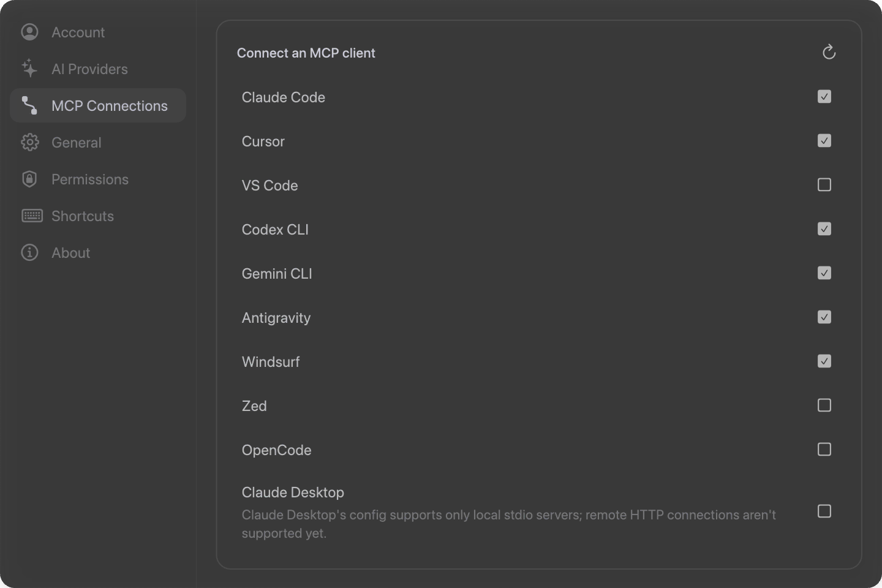Click the "Antigravity" client label
The height and width of the screenshot is (588, 882).
click(x=276, y=318)
